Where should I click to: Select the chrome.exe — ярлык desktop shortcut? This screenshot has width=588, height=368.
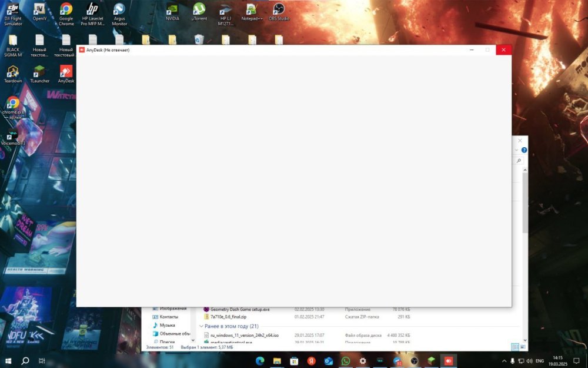click(13, 108)
